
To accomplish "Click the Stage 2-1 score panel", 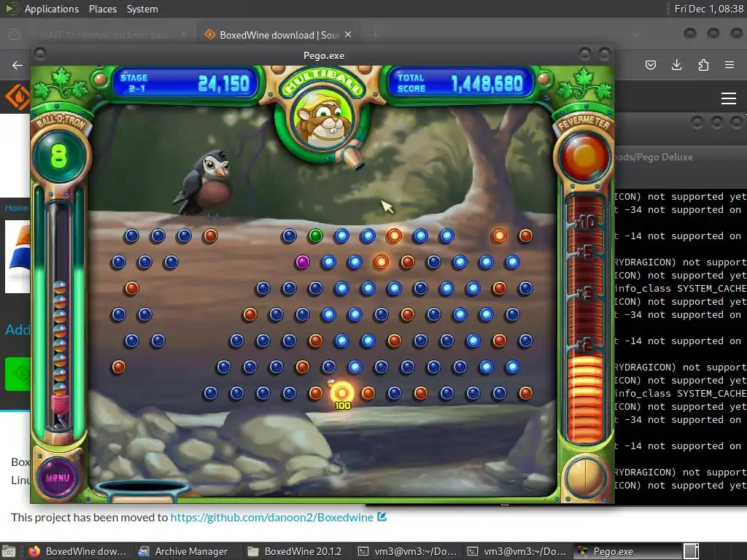I will (x=185, y=84).
